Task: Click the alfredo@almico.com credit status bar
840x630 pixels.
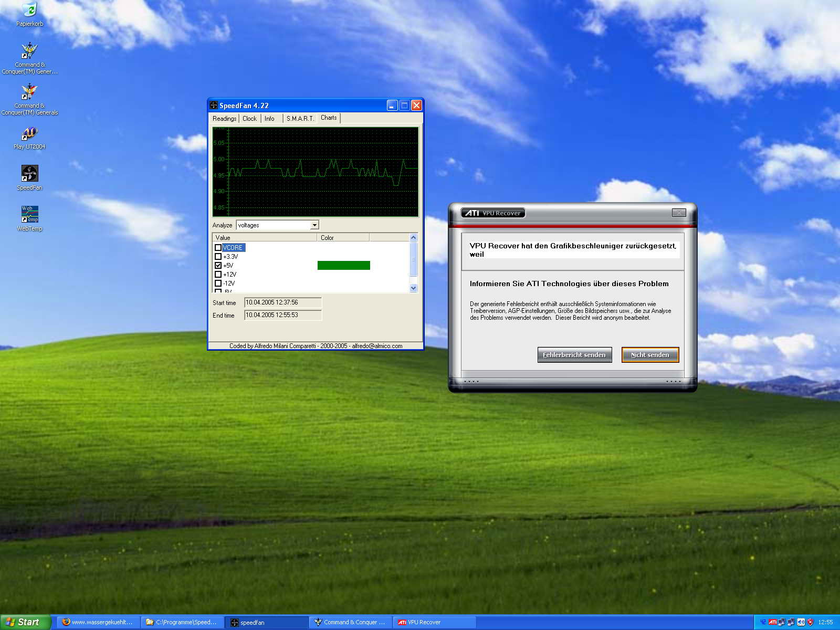Action: pos(316,346)
